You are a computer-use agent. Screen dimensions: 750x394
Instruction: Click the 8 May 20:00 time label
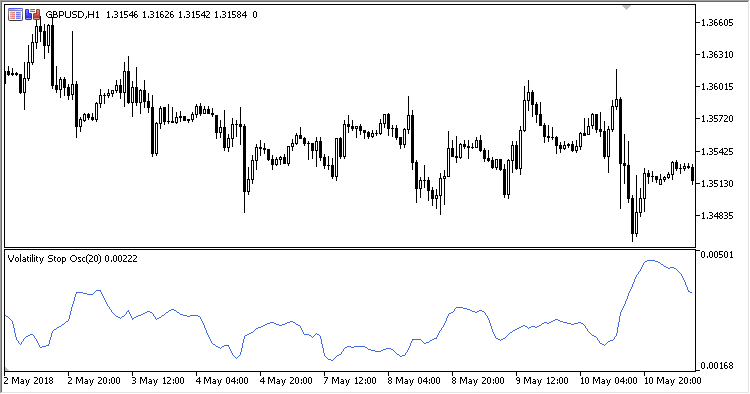coord(478,381)
